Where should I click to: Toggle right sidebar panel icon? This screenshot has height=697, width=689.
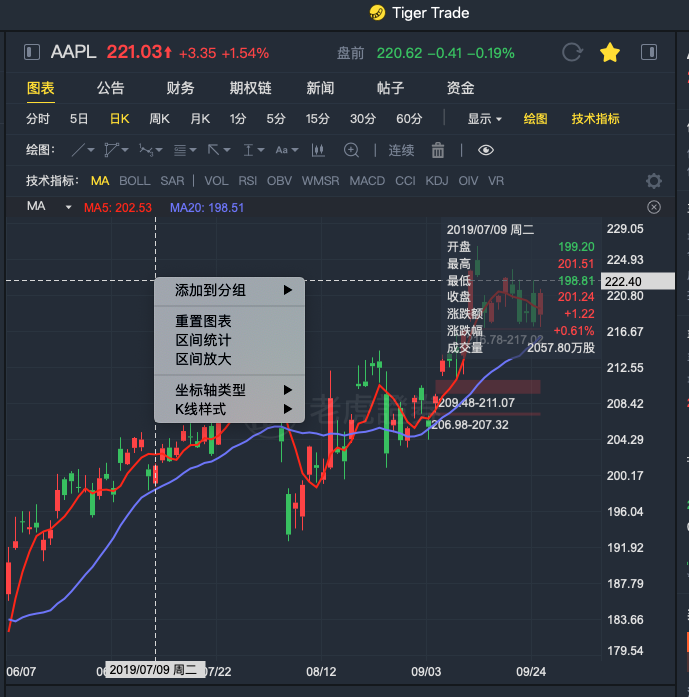coord(649,52)
